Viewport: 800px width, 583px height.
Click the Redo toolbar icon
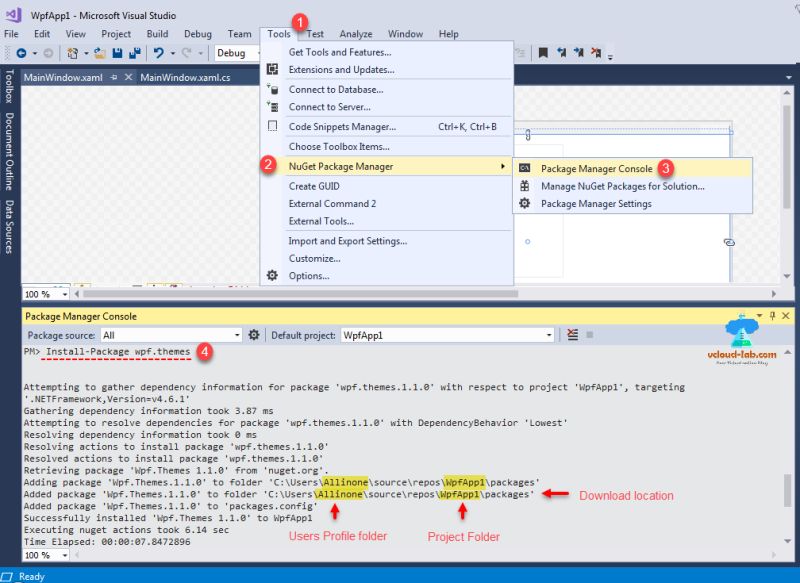187,53
